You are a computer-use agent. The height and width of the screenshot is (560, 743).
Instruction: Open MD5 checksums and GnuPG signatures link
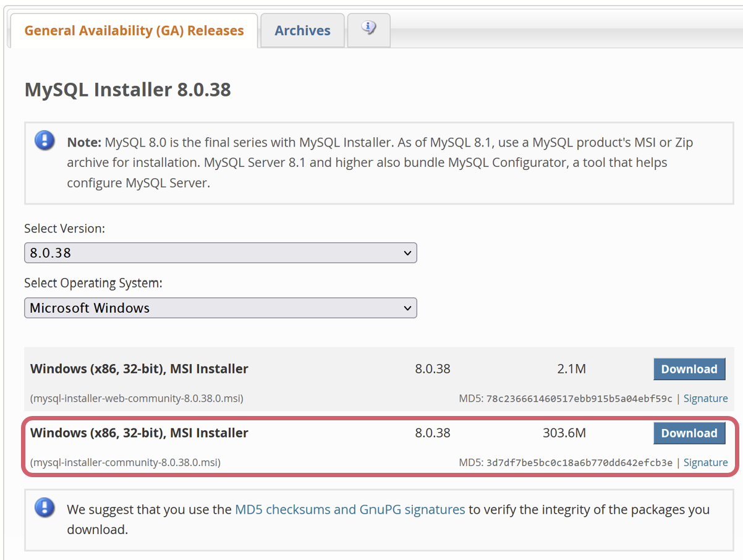tap(350, 510)
